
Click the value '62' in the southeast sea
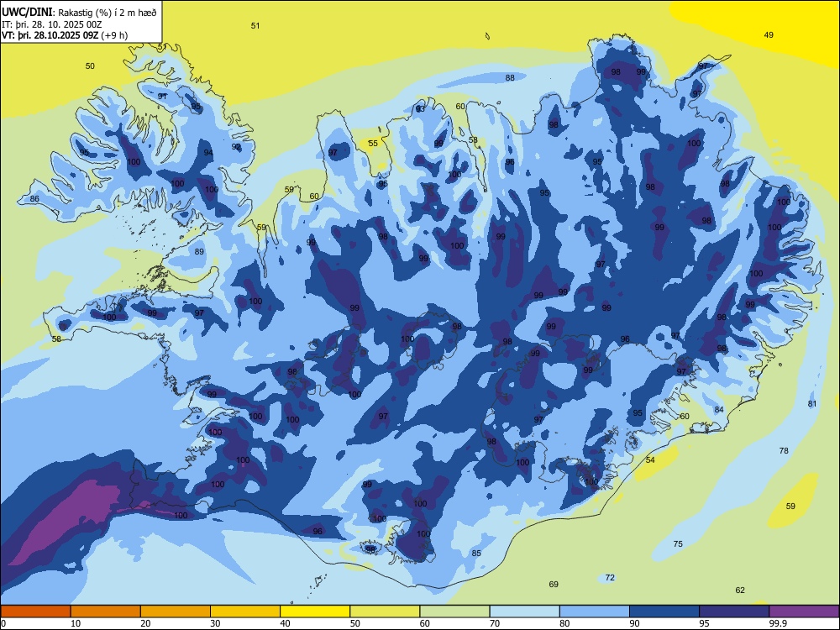[740, 591]
